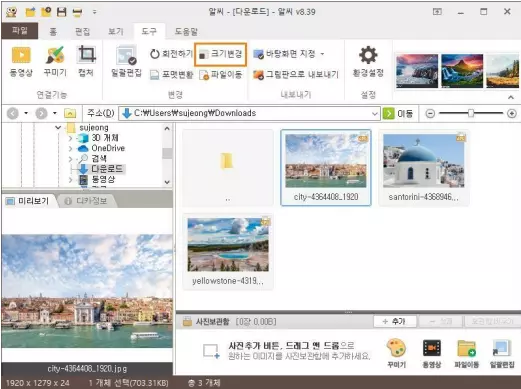Open 환경설정 settings gear
Screen dimensions: 521x389
click(368, 62)
